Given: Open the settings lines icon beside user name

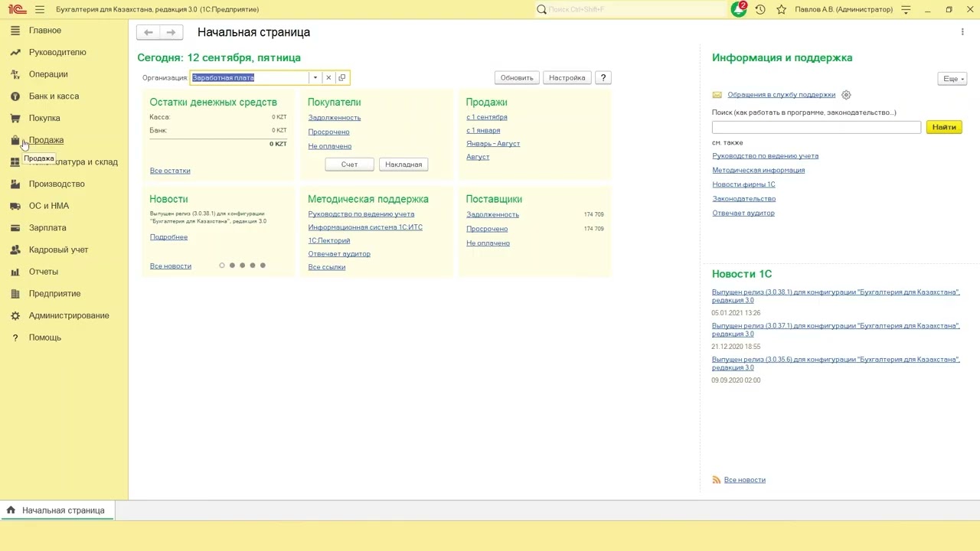Looking at the screenshot, I should (906, 9).
